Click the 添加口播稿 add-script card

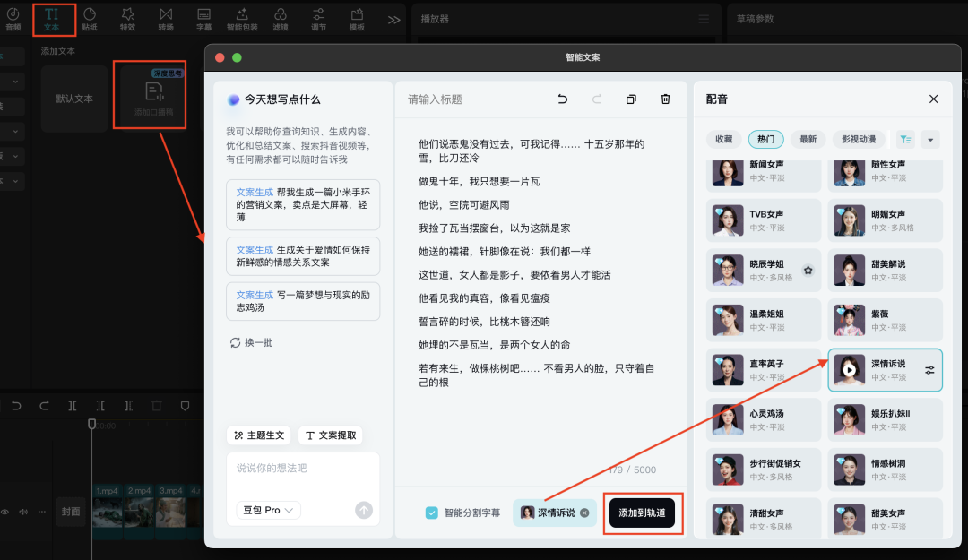[x=150, y=94]
